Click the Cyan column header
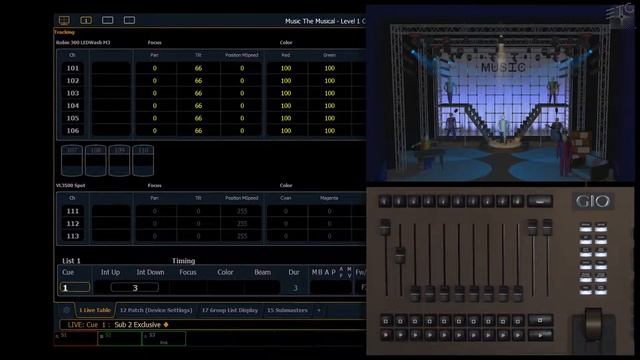640x360 pixels. tap(286, 198)
